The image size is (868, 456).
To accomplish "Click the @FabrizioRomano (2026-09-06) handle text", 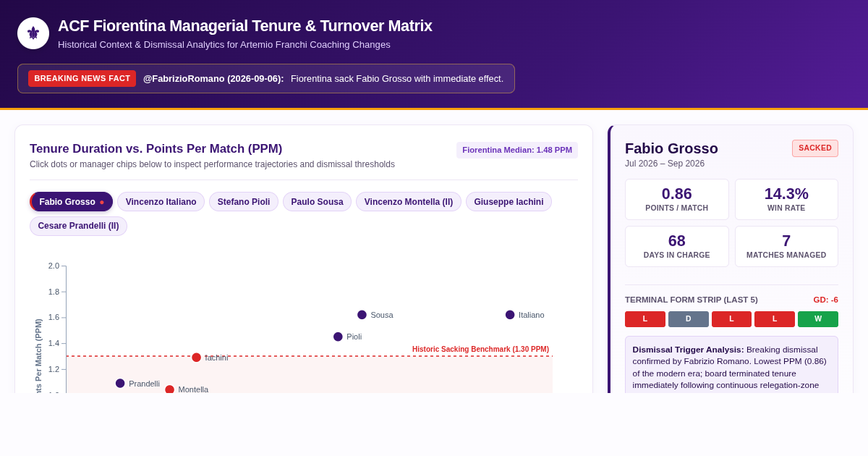I will (213, 78).
